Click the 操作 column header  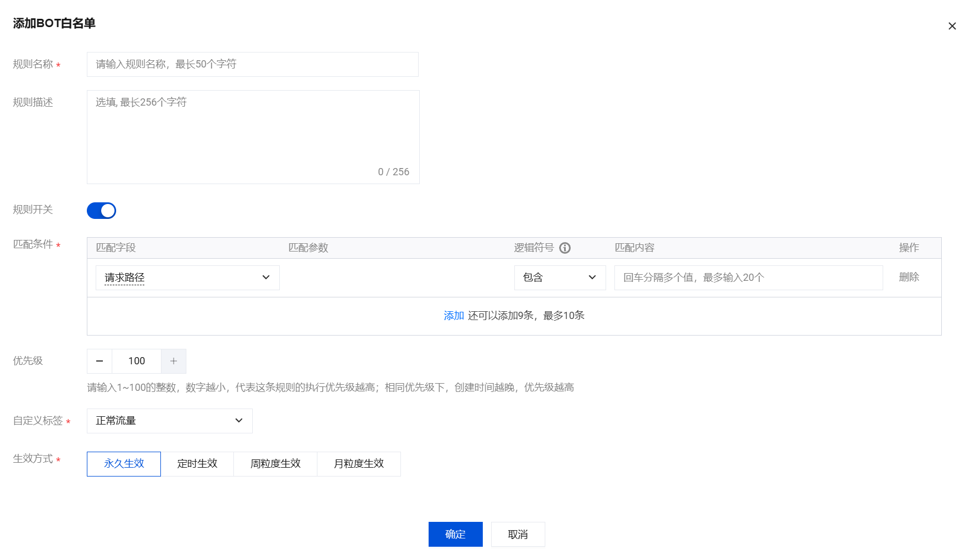point(909,248)
